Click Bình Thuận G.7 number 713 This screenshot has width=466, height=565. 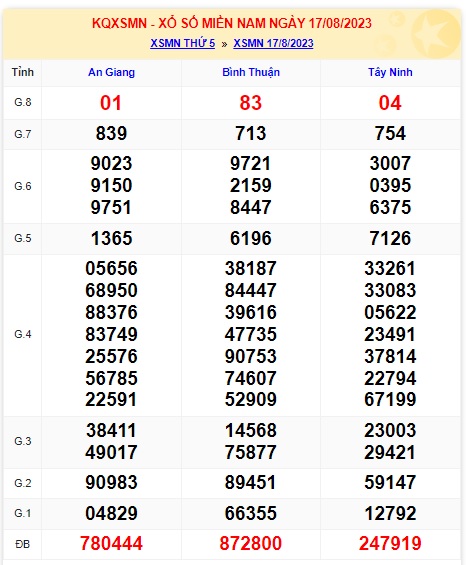click(x=251, y=134)
